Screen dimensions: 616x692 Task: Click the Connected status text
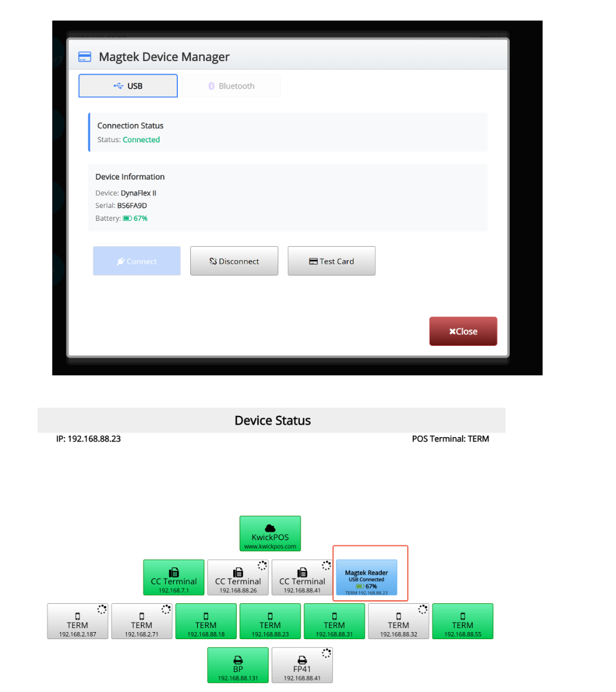[x=141, y=139]
